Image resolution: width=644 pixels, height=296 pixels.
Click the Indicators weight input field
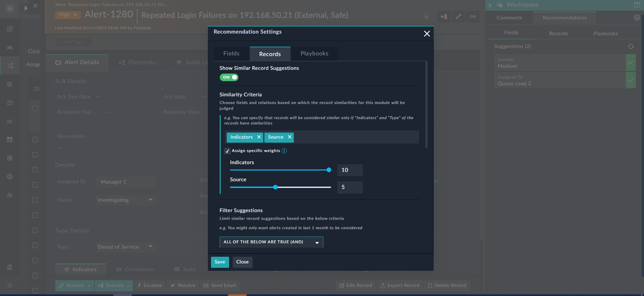click(x=350, y=170)
